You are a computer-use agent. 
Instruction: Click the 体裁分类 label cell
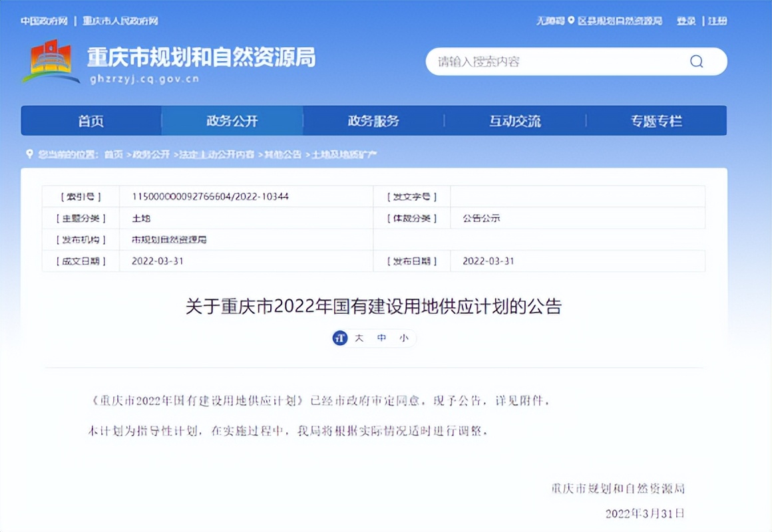(x=411, y=218)
